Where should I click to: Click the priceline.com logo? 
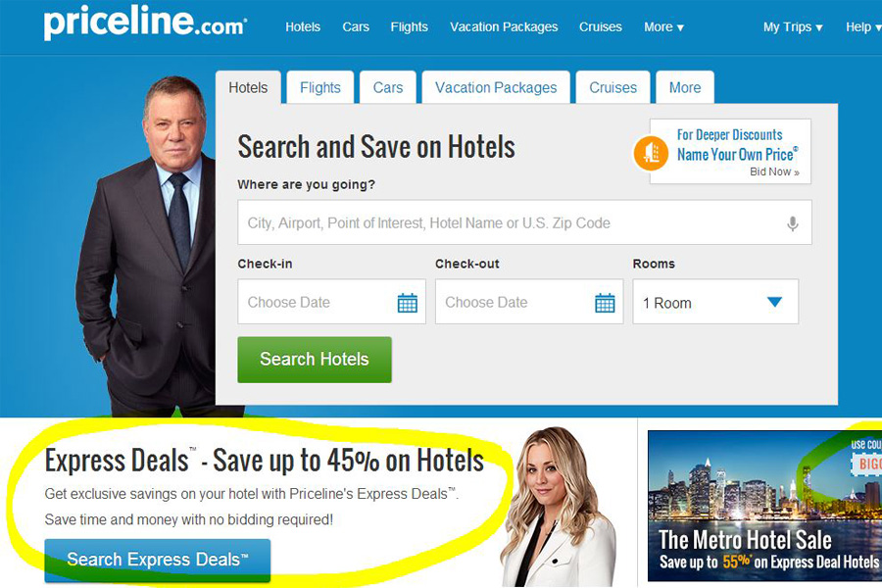click(145, 23)
